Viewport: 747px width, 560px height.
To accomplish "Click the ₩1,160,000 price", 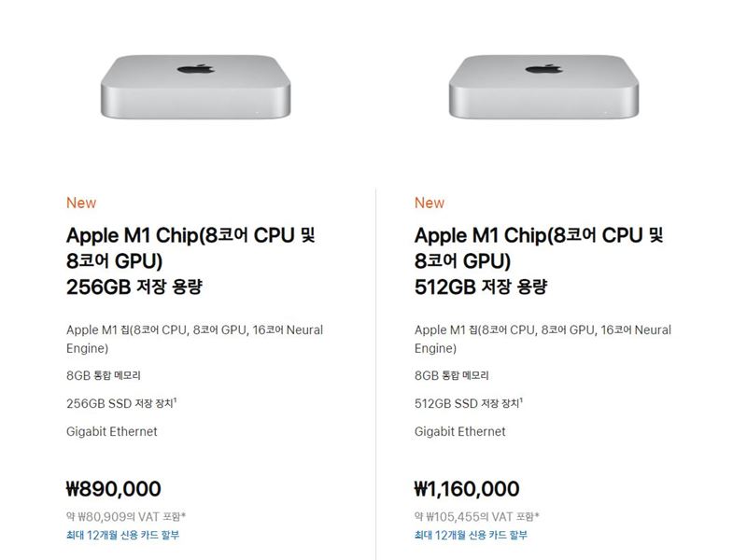I will pos(467,489).
